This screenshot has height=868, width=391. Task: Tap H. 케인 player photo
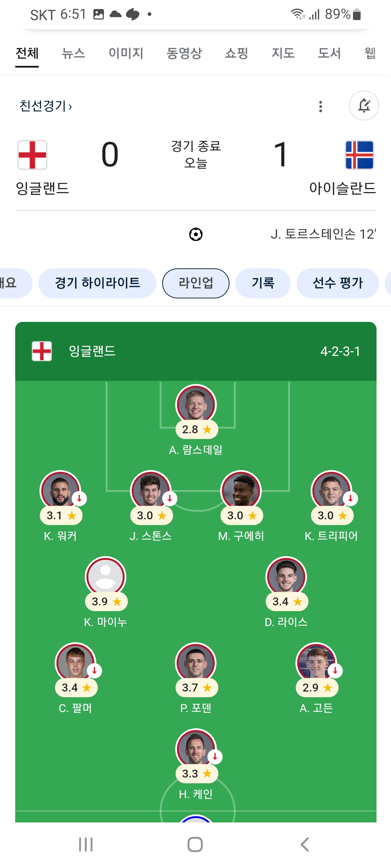pos(195,748)
